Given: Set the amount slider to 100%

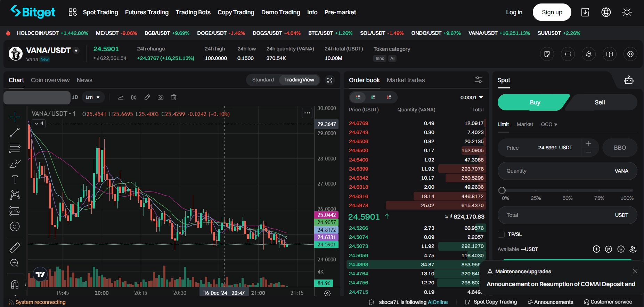Looking at the screenshot, I should [x=631, y=190].
